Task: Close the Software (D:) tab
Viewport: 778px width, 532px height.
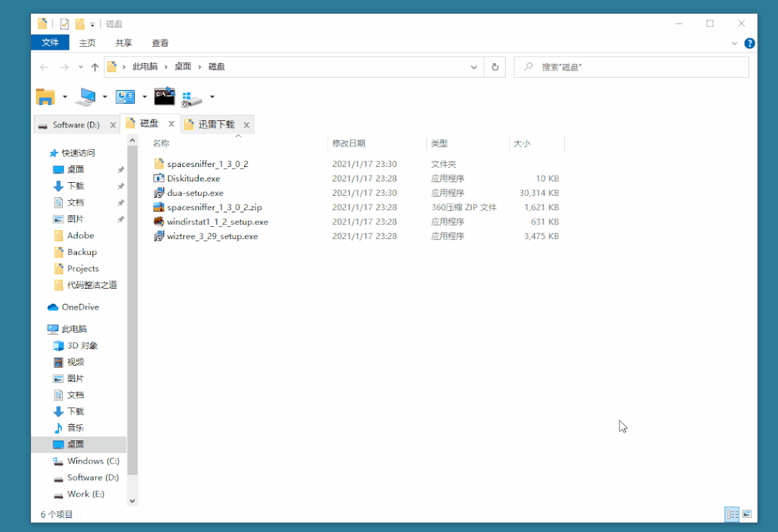Action: 112,125
